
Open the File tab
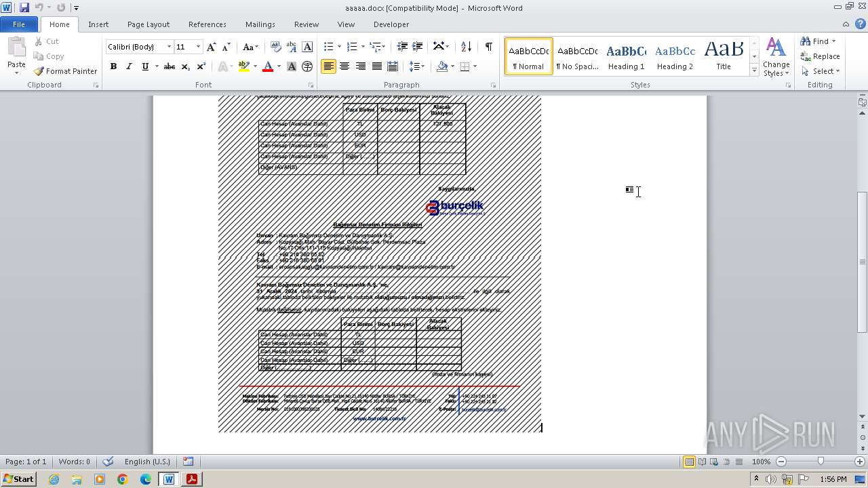[19, 24]
